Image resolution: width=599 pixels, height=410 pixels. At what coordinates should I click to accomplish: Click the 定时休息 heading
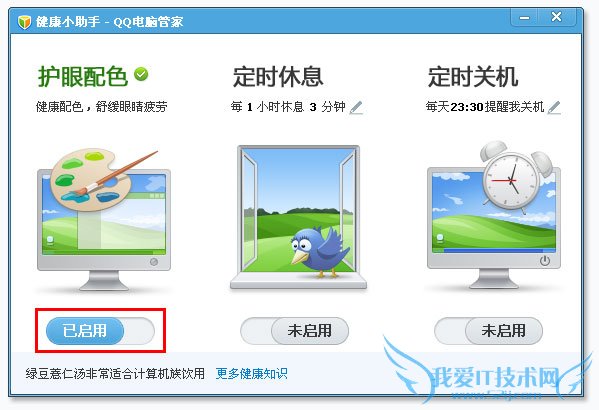pos(278,76)
